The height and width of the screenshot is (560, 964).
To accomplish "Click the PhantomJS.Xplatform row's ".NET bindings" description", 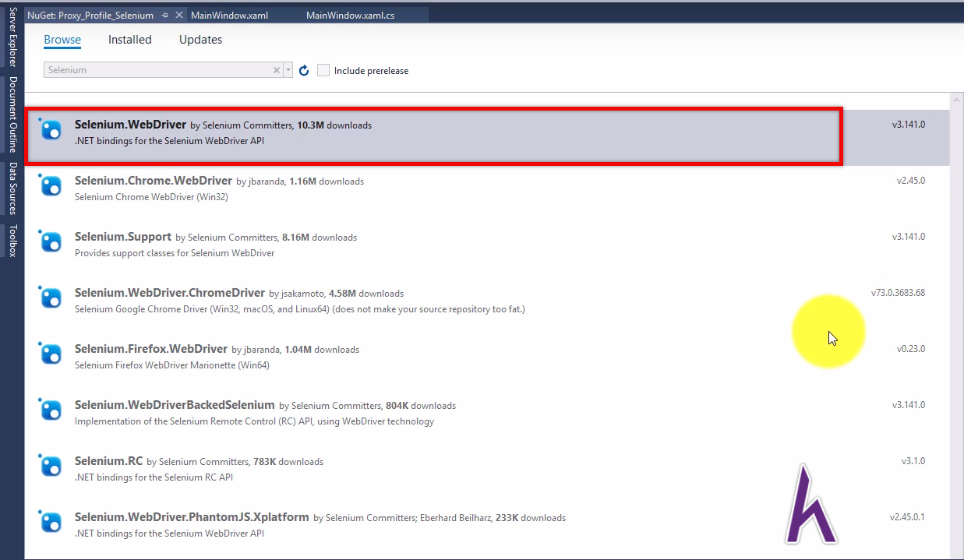I will [x=169, y=534].
